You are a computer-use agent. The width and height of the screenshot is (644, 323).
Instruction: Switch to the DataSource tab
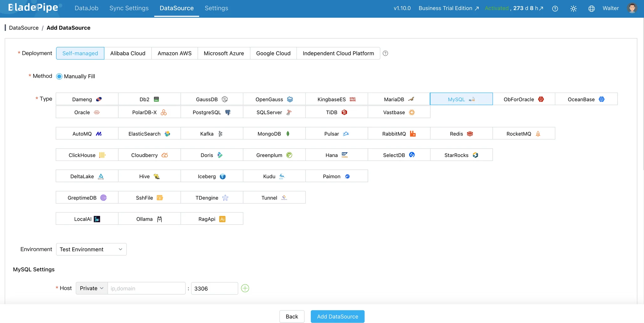click(176, 8)
